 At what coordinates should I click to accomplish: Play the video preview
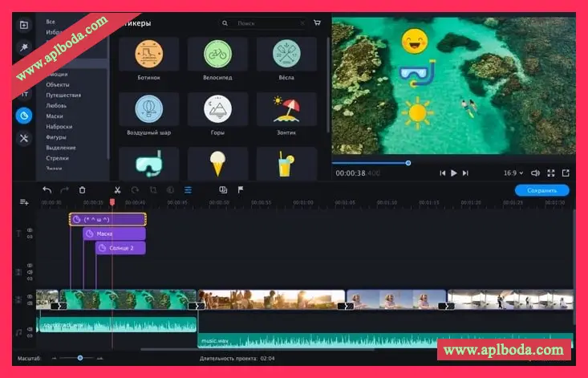(454, 173)
